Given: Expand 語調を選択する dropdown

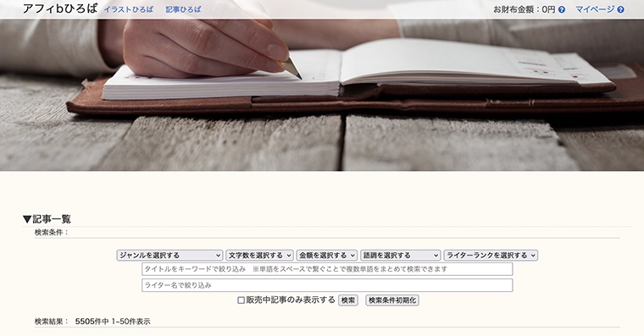Looking at the screenshot, I should point(401,256).
